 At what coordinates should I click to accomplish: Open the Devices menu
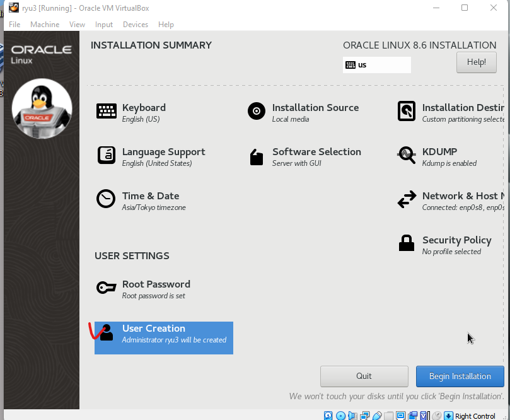(136, 25)
